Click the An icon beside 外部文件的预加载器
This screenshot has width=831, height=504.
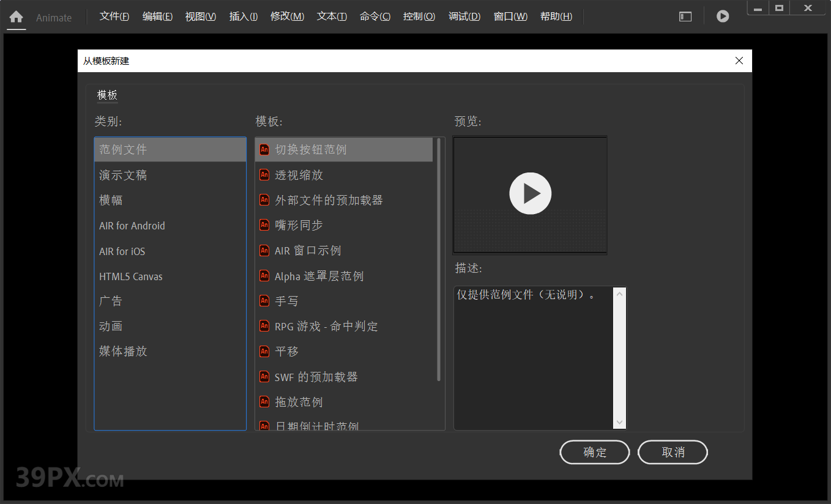click(264, 199)
